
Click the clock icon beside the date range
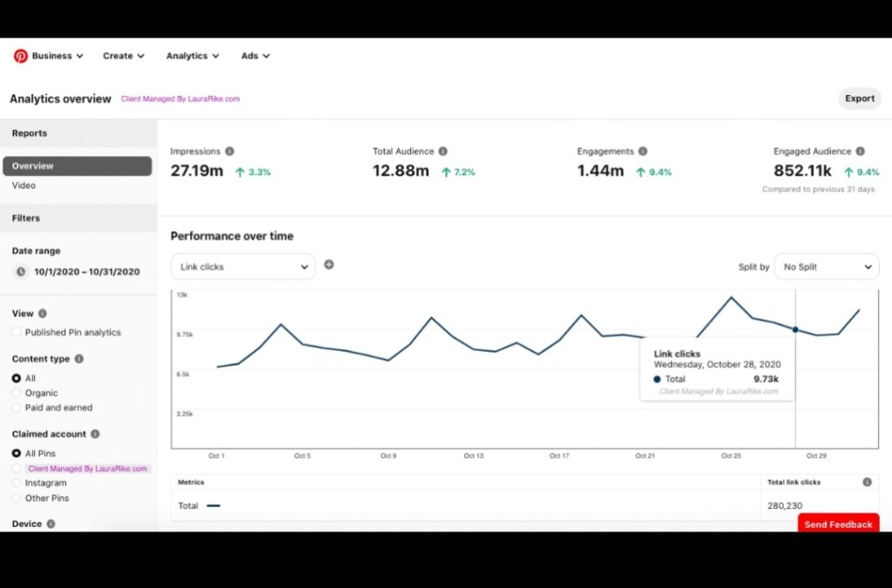[19, 271]
